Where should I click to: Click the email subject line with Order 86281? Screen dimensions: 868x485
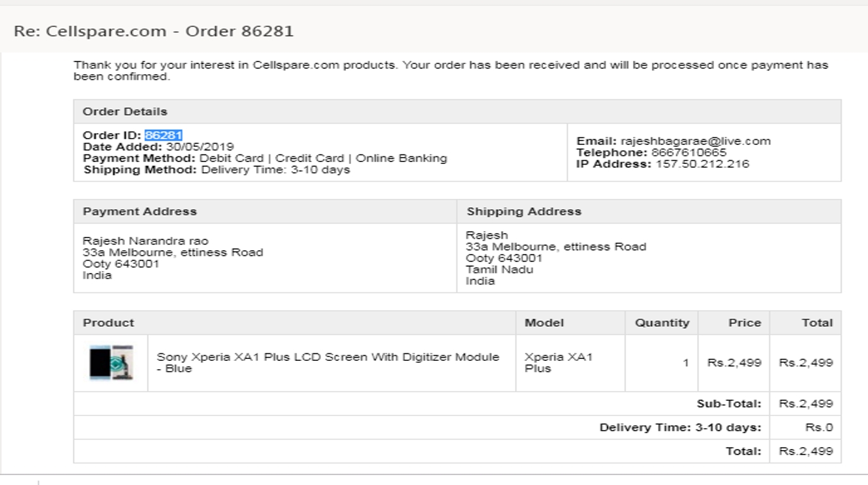[x=154, y=31]
